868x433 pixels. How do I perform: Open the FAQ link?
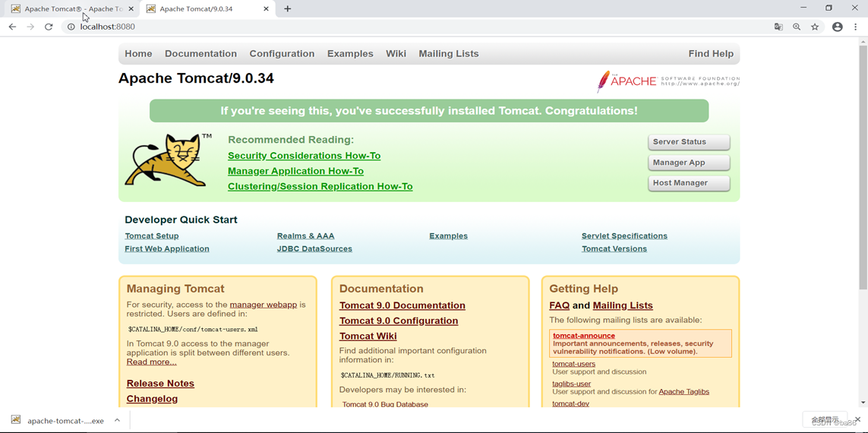[559, 305]
